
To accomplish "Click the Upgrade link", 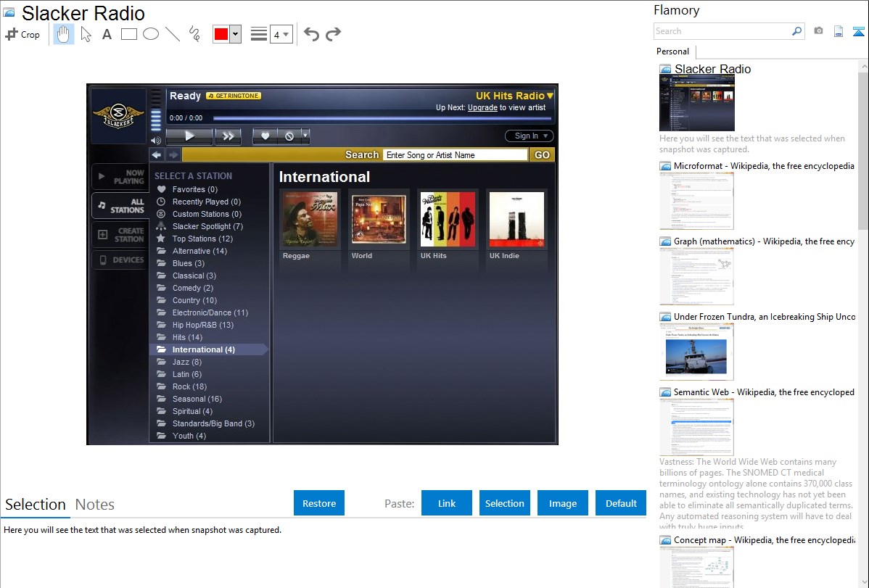I will point(482,107).
